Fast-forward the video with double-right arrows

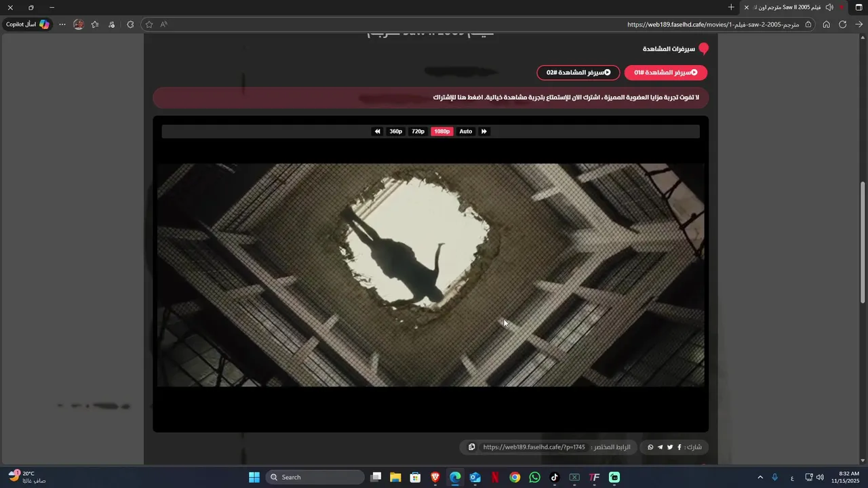point(484,131)
